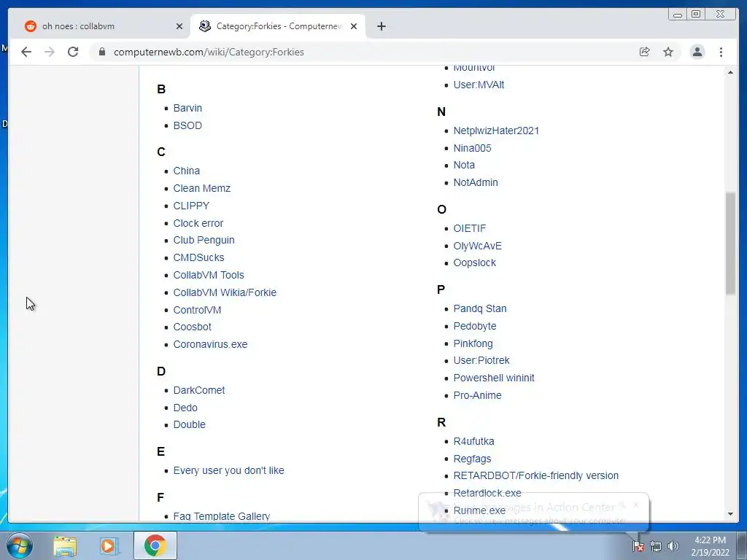Visit the Coronavirus.exe page

(210, 344)
